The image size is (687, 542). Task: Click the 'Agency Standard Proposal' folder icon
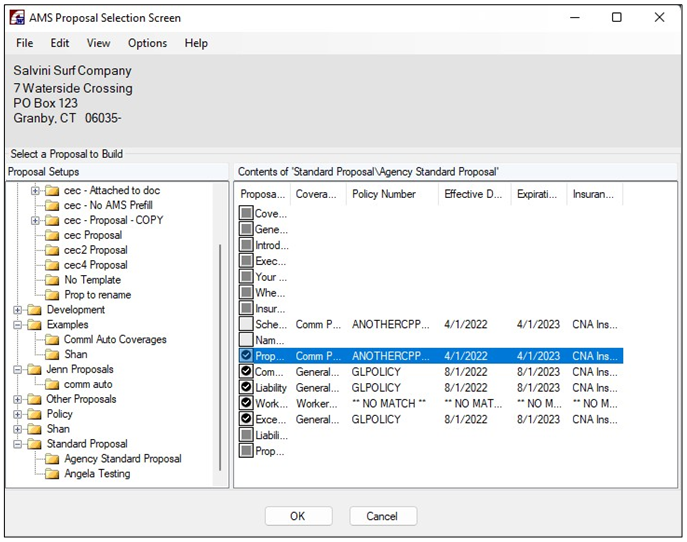pos(52,459)
